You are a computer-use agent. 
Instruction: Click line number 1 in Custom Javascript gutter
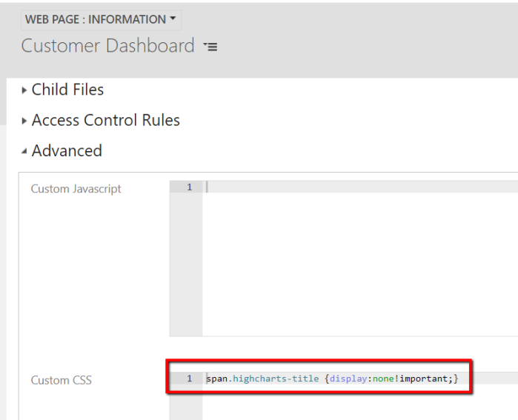(x=189, y=187)
